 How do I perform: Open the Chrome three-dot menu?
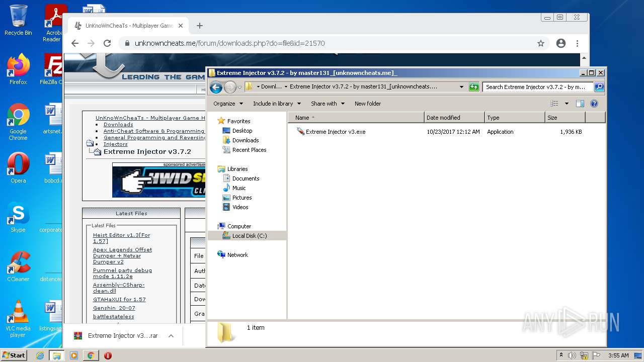(x=578, y=43)
